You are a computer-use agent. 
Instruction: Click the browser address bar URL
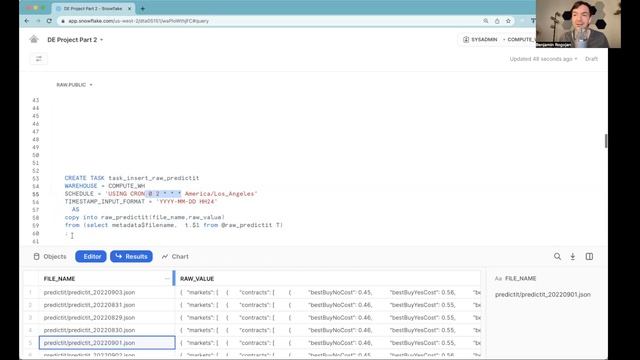point(138,21)
